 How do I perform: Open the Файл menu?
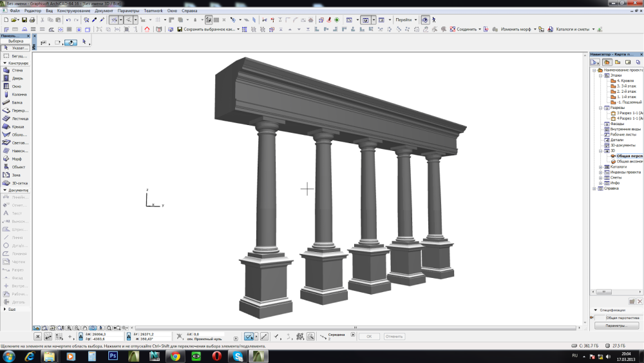[x=15, y=11]
